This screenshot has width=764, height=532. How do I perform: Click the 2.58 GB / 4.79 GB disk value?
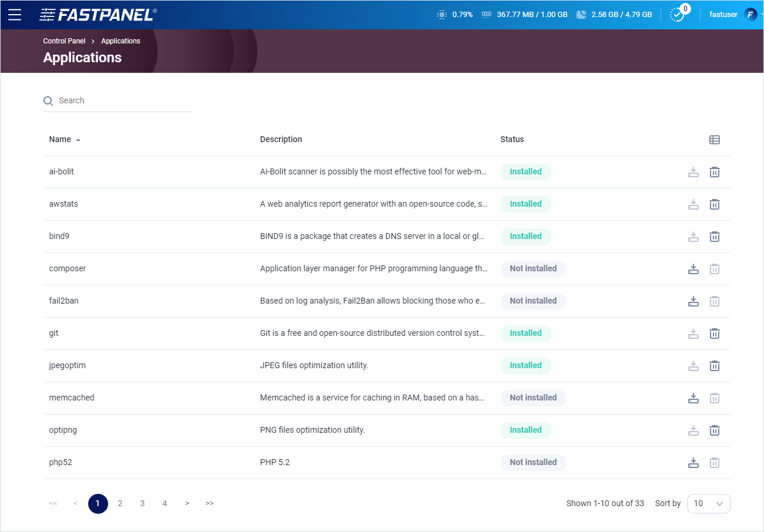point(622,15)
